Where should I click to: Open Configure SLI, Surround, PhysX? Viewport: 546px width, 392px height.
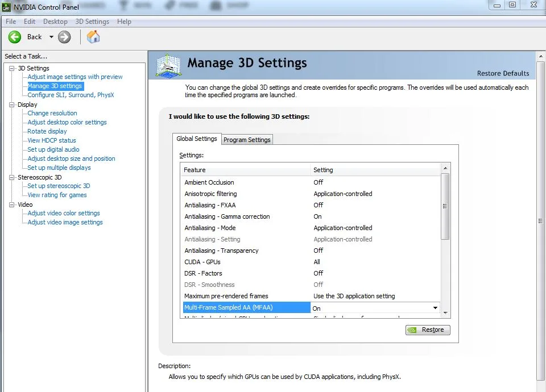pyautogui.click(x=71, y=95)
